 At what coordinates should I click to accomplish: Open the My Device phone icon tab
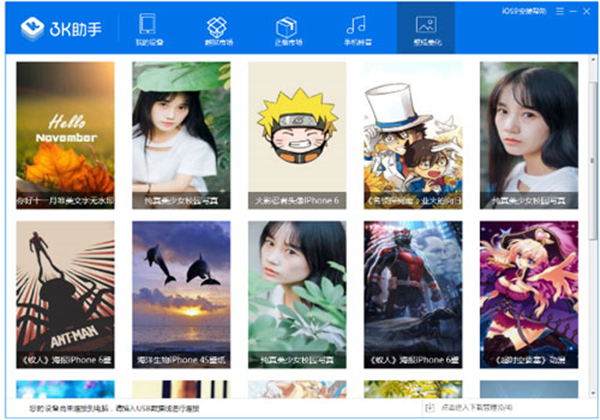coord(147,29)
